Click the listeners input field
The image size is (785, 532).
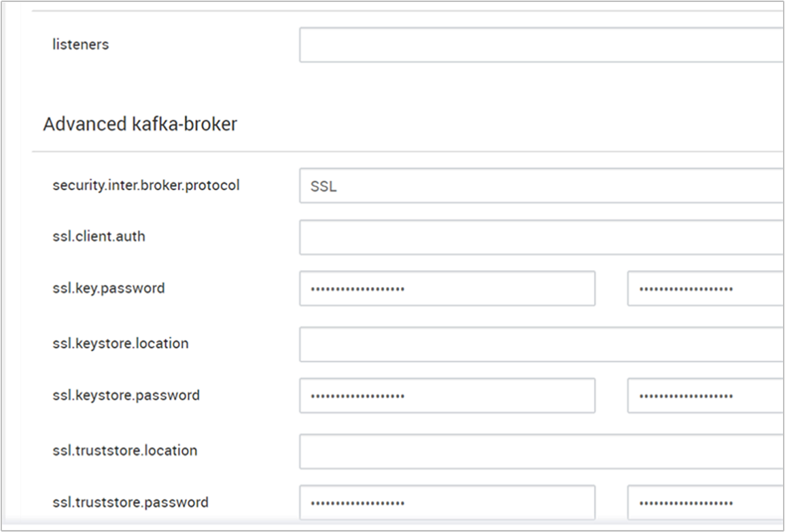(x=523, y=44)
